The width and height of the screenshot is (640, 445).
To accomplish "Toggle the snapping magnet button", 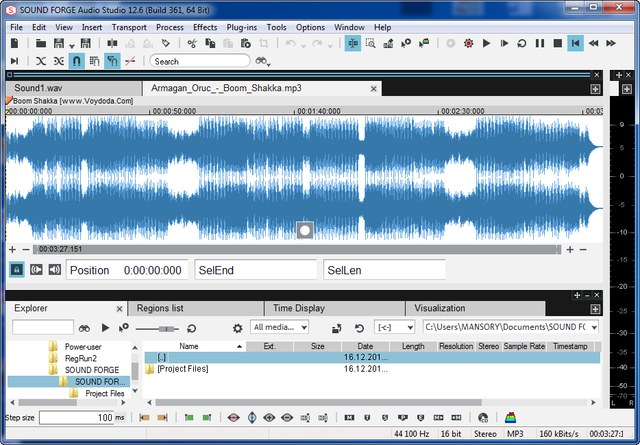I will [77, 62].
